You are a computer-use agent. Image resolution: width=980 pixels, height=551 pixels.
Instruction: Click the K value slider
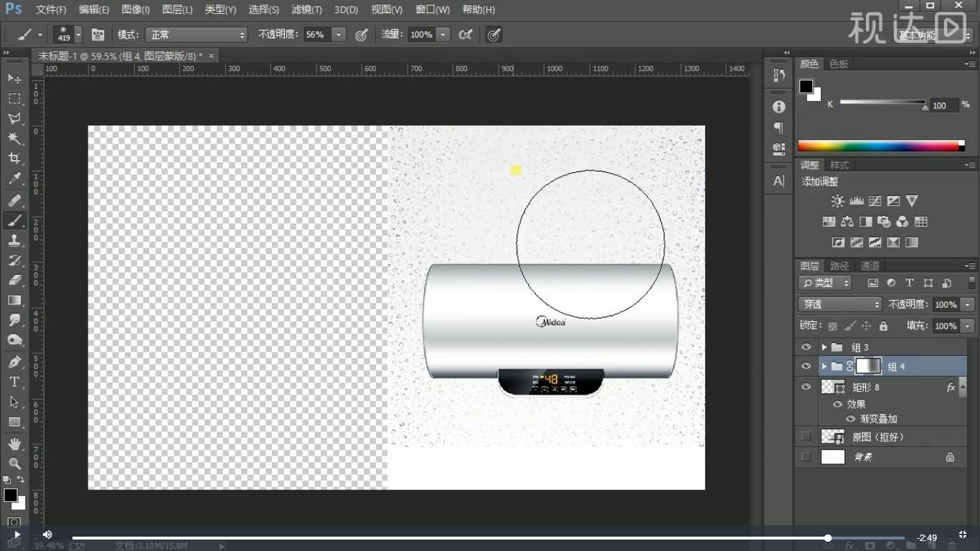pos(882,103)
